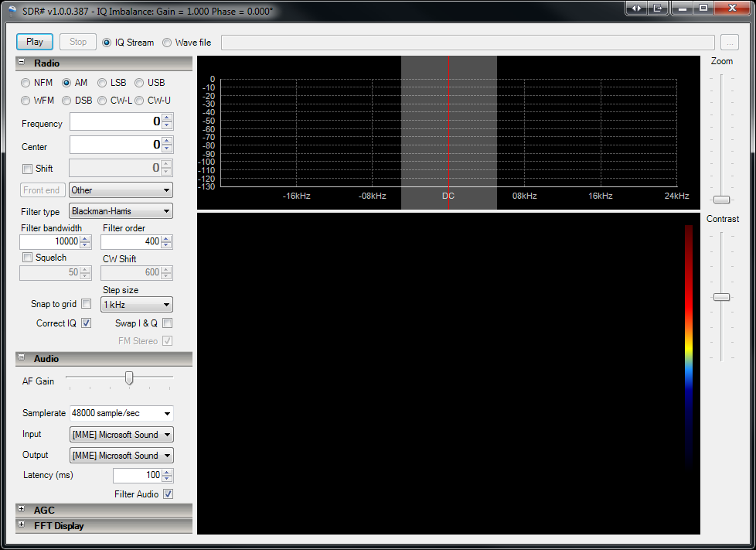The height and width of the screenshot is (550, 756).
Task: Toggle the Filter Audio checkbox
Action: [168, 494]
